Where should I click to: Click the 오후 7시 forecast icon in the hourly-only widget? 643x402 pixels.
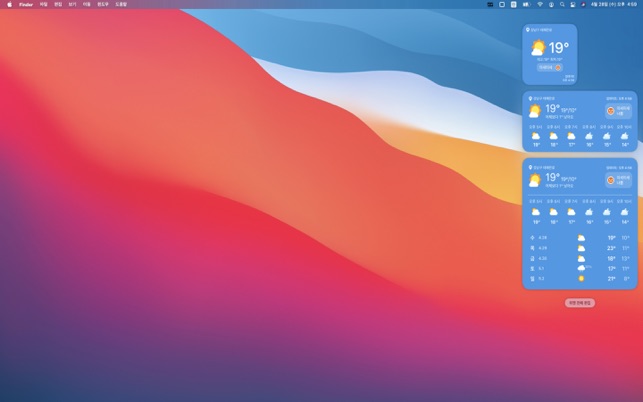[571, 136]
